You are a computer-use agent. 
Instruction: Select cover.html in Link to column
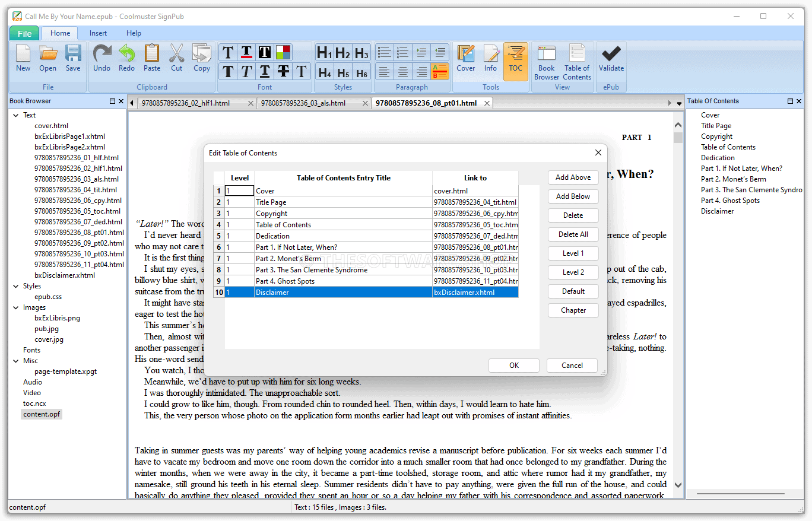(475, 191)
